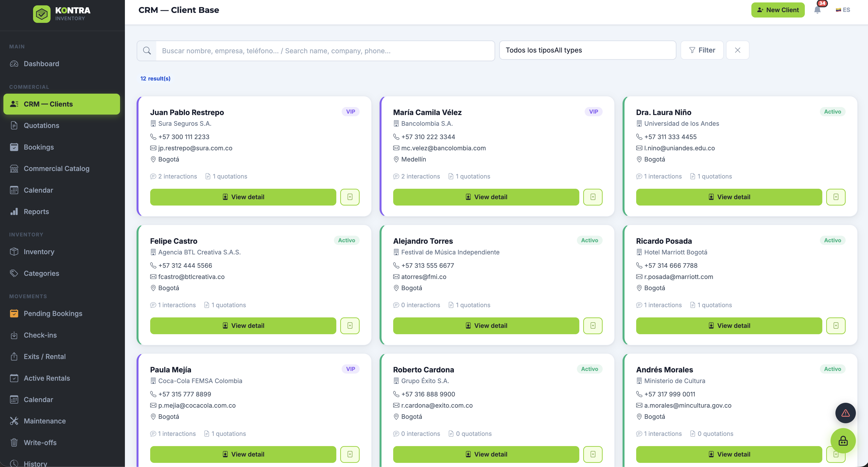View detail for Juan Pablo Restrepo
Screen dimensions: 868x467
coord(243,197)
